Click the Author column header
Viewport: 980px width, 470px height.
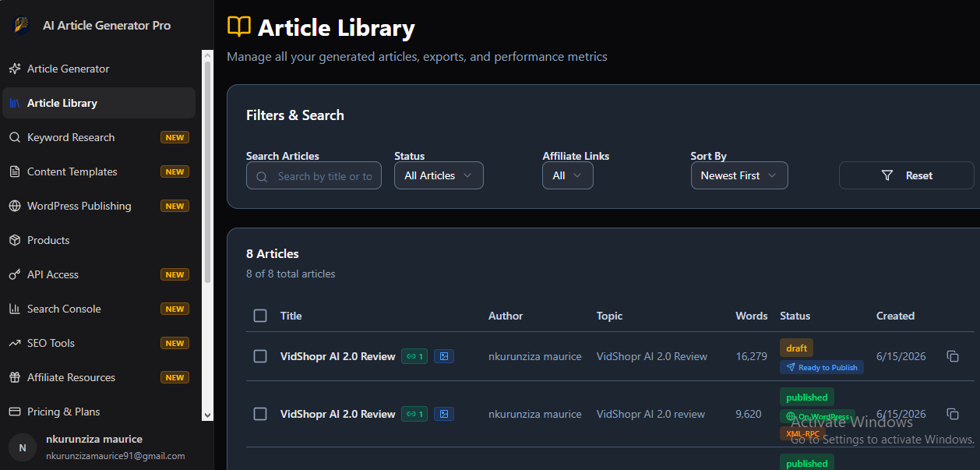click(x=506, y=316)
